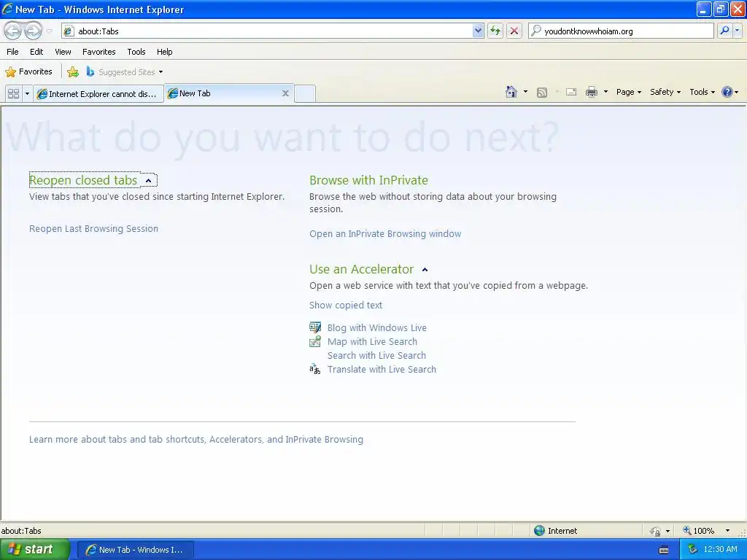
Task: Open recent pages dropdown beside Forward
Action: coord(49,31)
